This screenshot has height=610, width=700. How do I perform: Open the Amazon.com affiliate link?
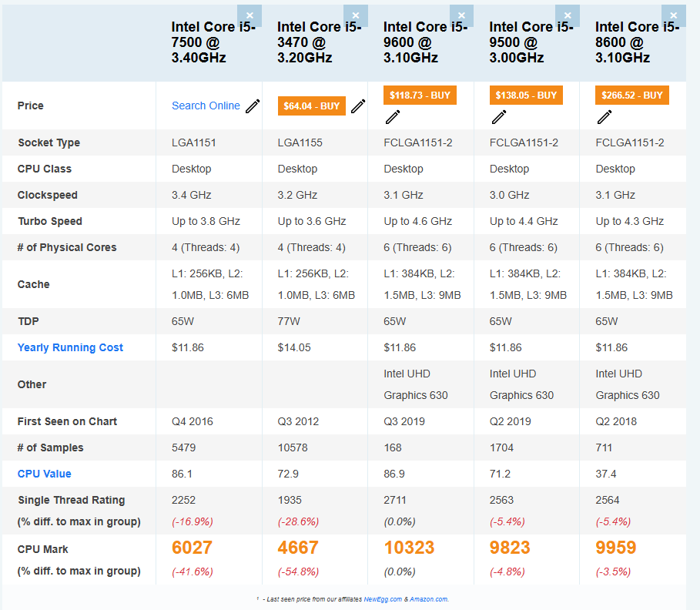pyautogui.click(x=428, y=598)
